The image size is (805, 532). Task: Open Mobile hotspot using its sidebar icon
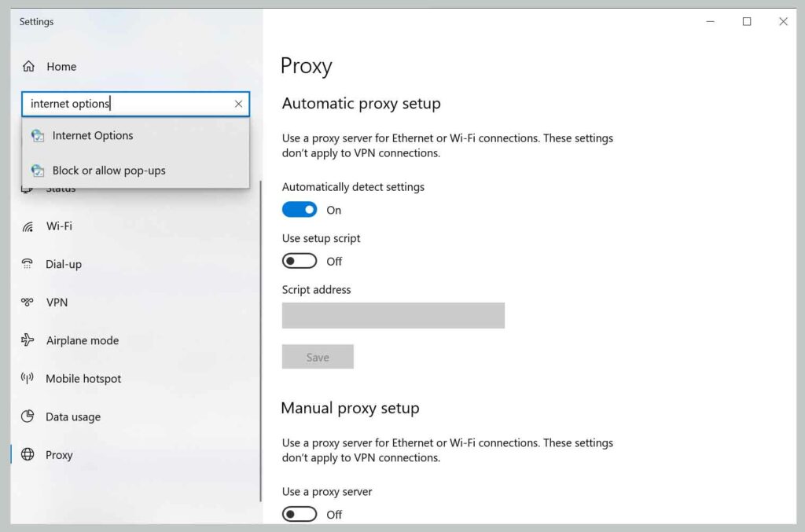pos(28,378)
